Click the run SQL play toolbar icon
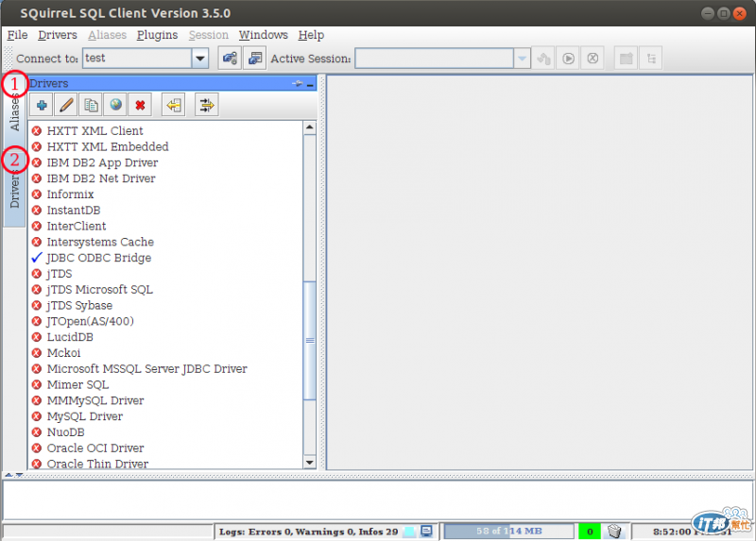The height and width of the screenshot is (541, 756). (x=568, y=59)
